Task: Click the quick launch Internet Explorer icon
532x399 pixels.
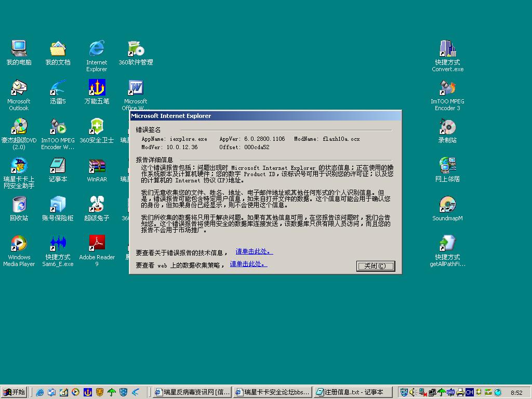Action: pos(40,393)
